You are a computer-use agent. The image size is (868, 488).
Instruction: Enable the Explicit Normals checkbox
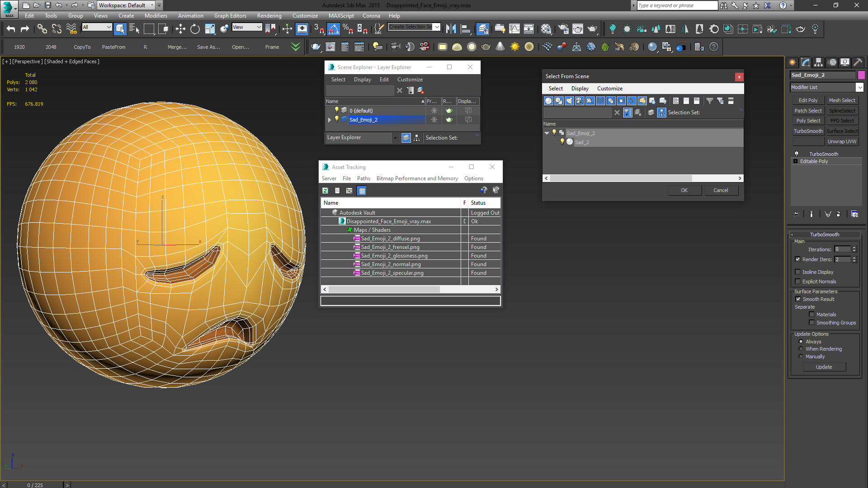coord(797,281)
